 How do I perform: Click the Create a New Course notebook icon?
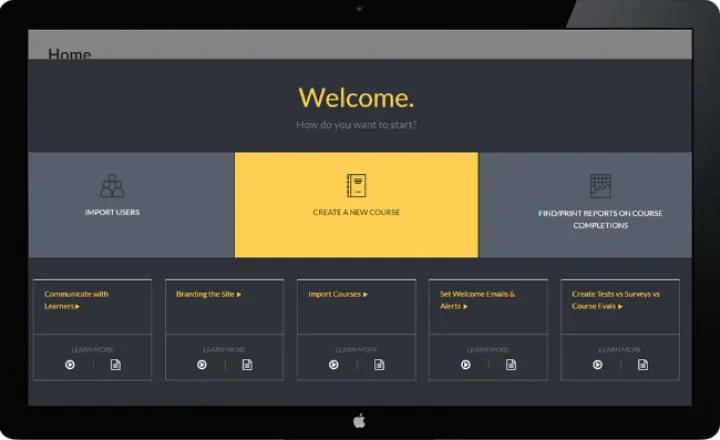[356, 186]
